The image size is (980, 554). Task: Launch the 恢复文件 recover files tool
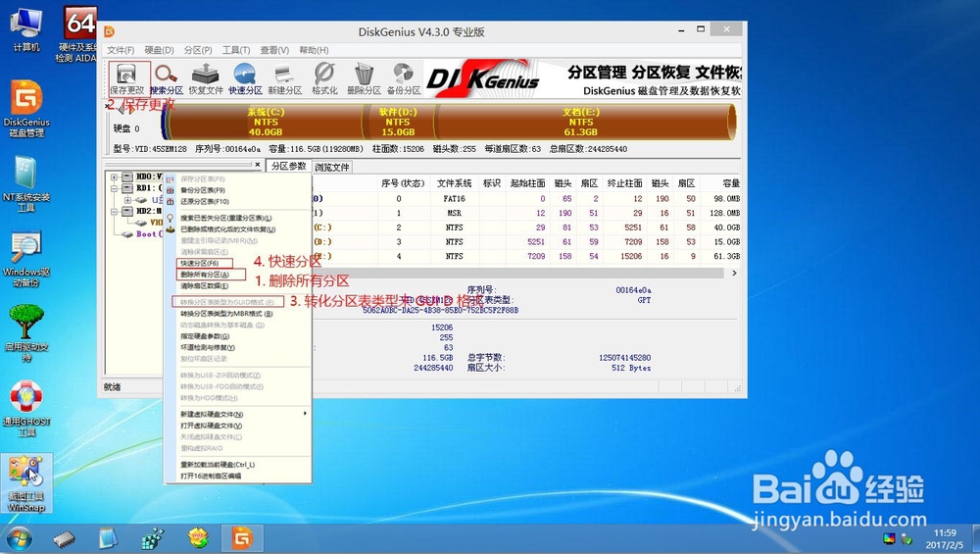206,79
